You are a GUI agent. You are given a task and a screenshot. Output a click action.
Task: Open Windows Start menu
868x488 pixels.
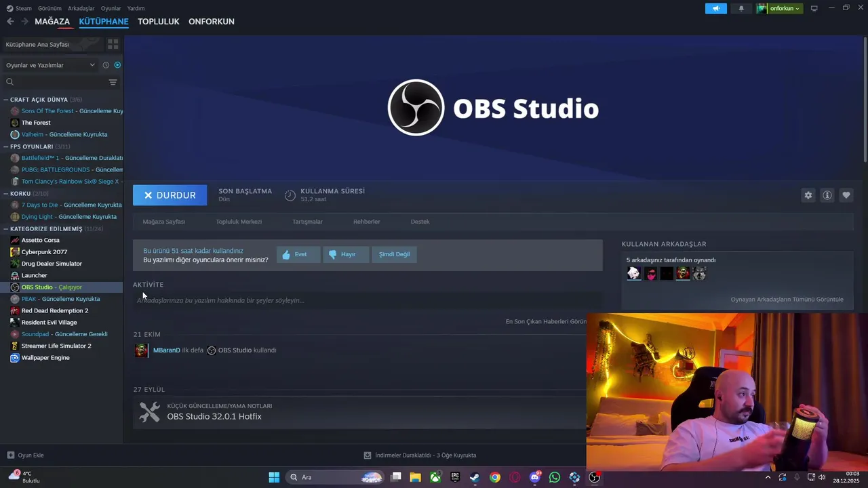(274, 477)
